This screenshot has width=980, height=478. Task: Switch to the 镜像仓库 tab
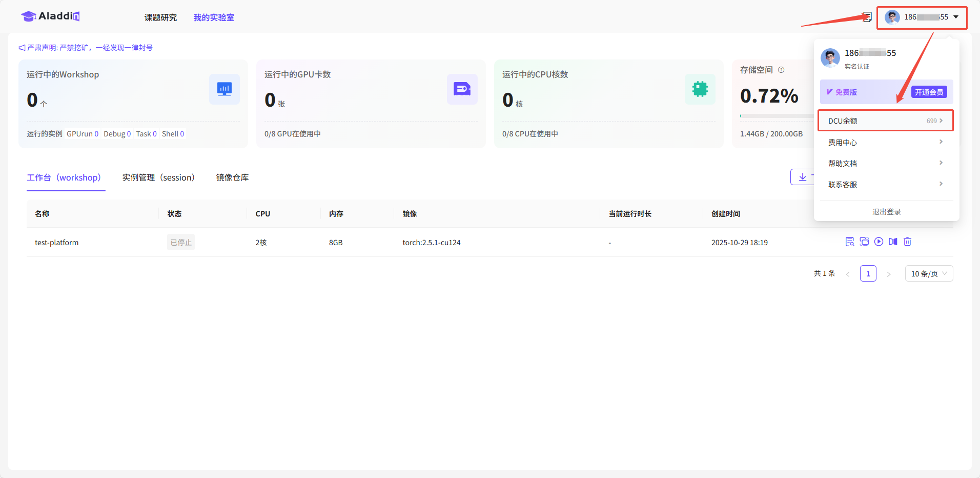coord(232,177)
